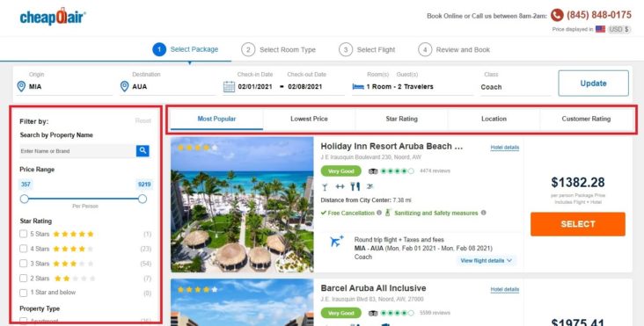Click the orange SELECT button
Image resolution: width=644 pixels, height=326 pixels.
(578, 224)
